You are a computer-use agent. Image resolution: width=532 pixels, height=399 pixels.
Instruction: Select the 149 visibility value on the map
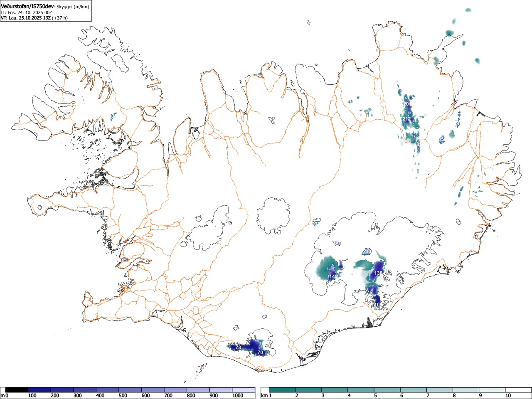tap(333, 276)
